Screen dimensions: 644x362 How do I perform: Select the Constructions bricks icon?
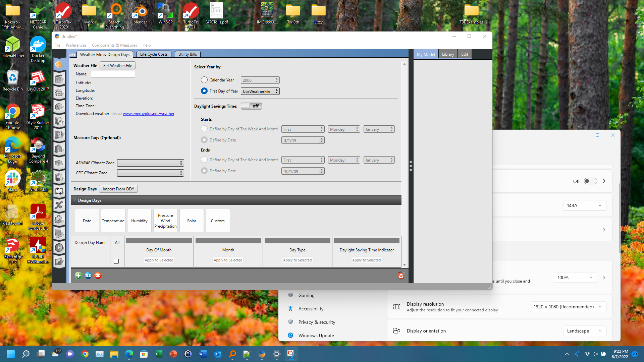[x=59, y=93]
